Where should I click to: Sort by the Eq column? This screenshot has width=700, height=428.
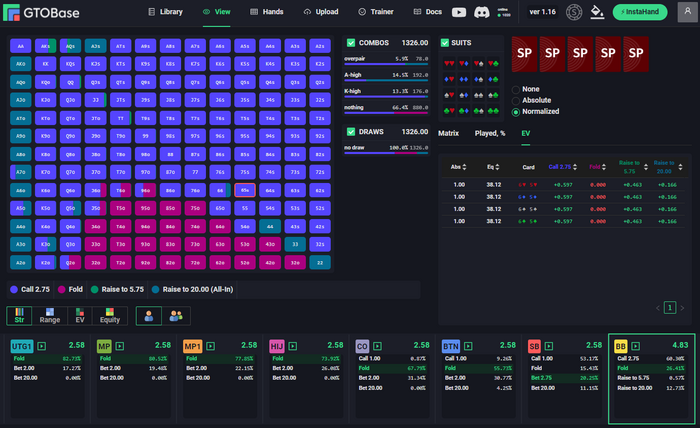(x=493, y=167)
